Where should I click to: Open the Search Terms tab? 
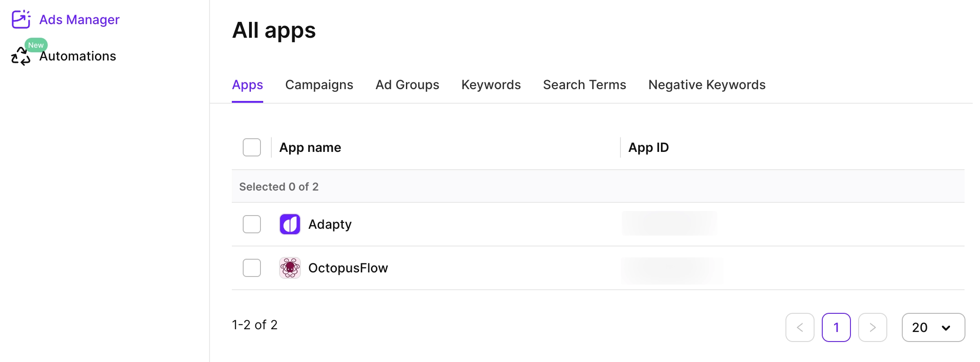click(x=585, y=85)
